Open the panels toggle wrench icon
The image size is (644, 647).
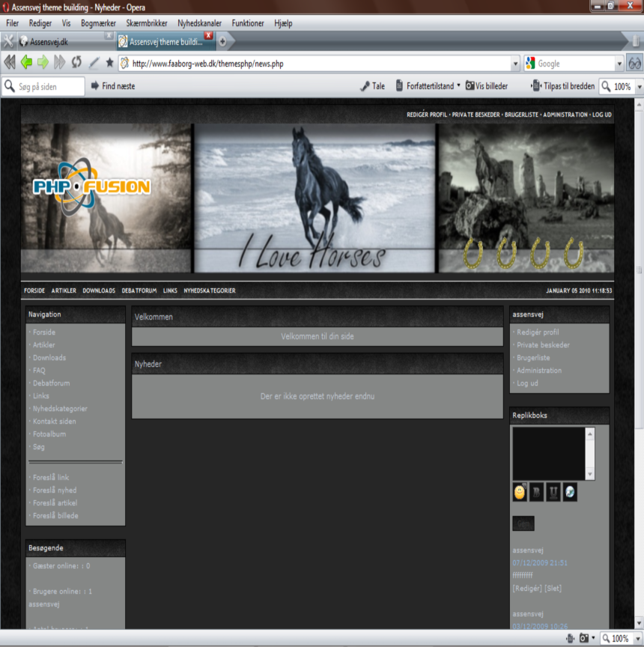[x=8, y=41]
